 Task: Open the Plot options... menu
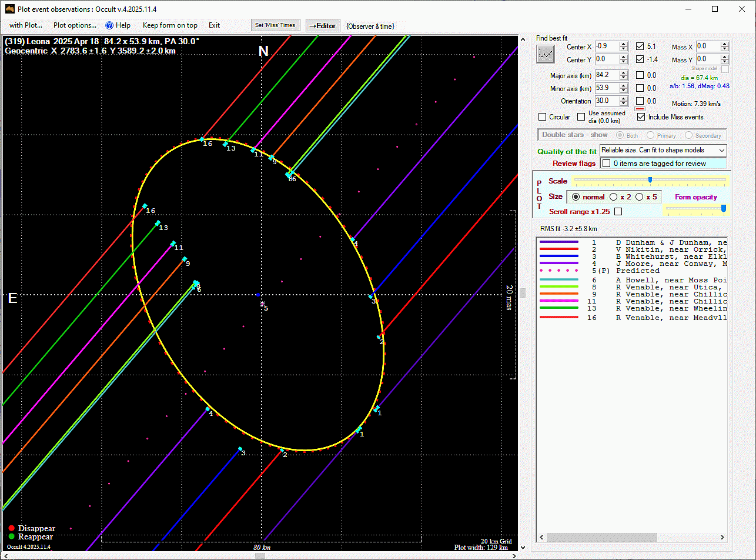[x=75, y=25]
